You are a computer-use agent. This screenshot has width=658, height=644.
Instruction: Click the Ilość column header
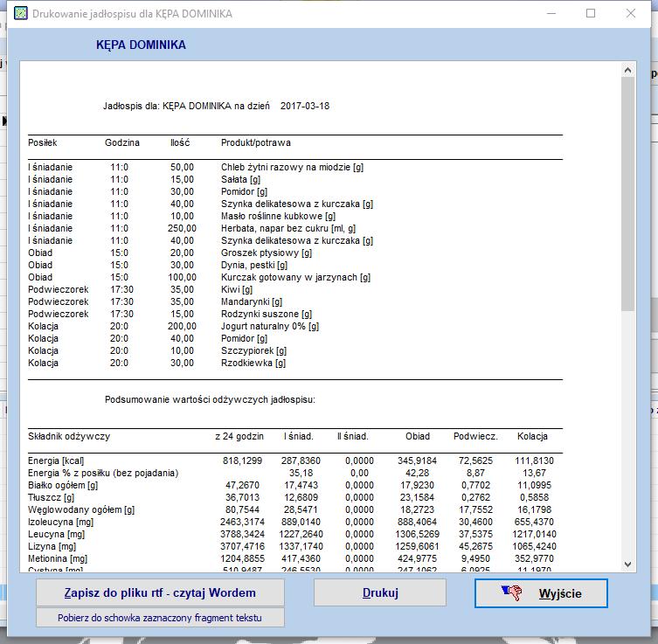pyautogui.click(x=180, y=142)
